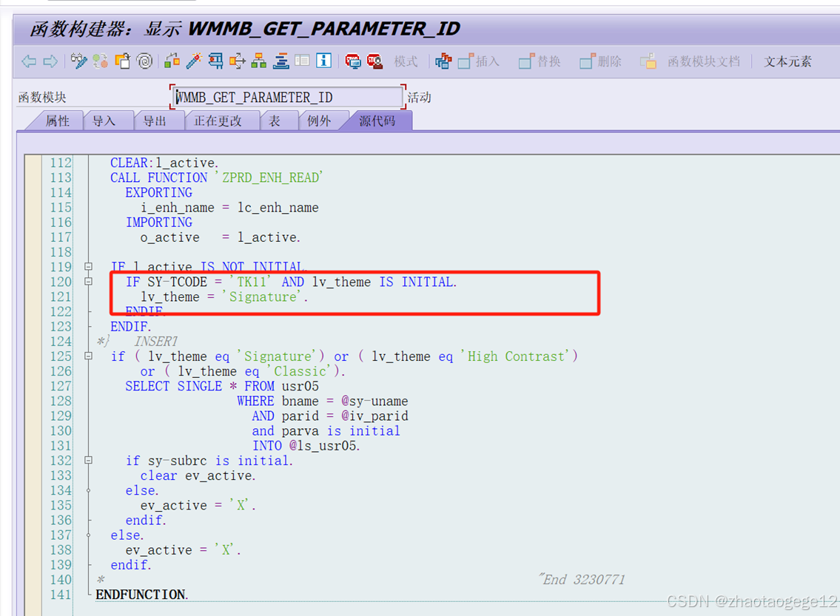The image size is (840, 616).
Task: Open the 例外 tab
Action: pyautogui.click(x=321, y=121)
